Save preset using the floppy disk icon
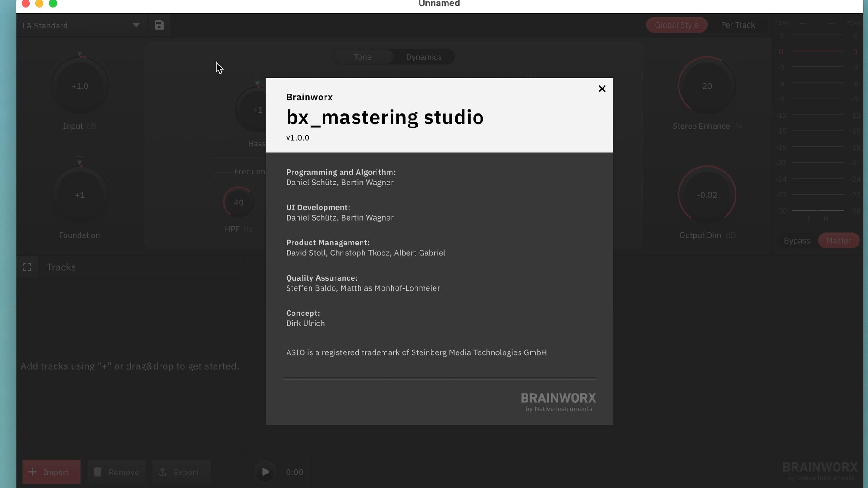Screen dimensions: 868x488 [x=159, y=25]
